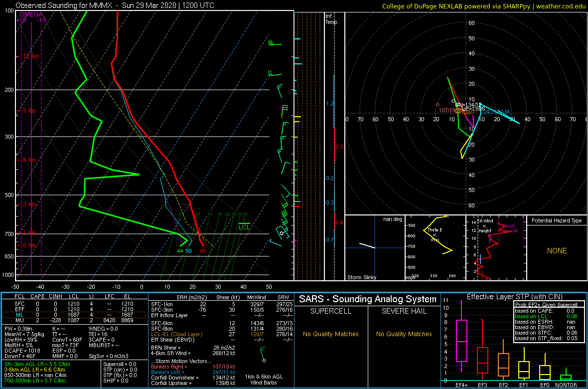Click the NONE hazard type text
The width and height of the screenshot is (588, 389).
(x=557, y=251)
